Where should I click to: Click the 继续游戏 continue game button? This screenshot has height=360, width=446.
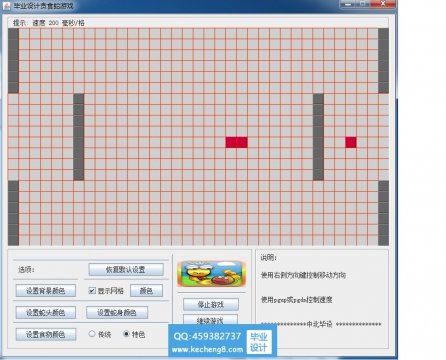coord(211,320)
